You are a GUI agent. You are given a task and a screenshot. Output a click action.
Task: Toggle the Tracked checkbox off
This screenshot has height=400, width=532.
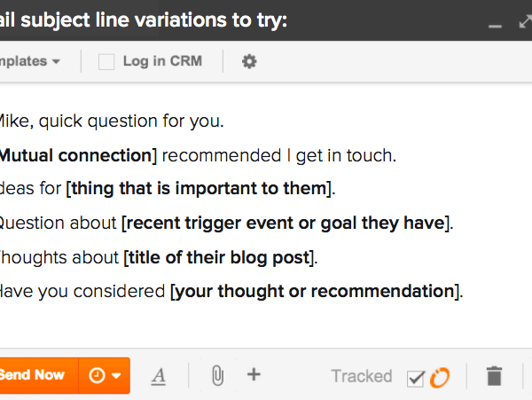pyautogui.click(x=416, y=379)
